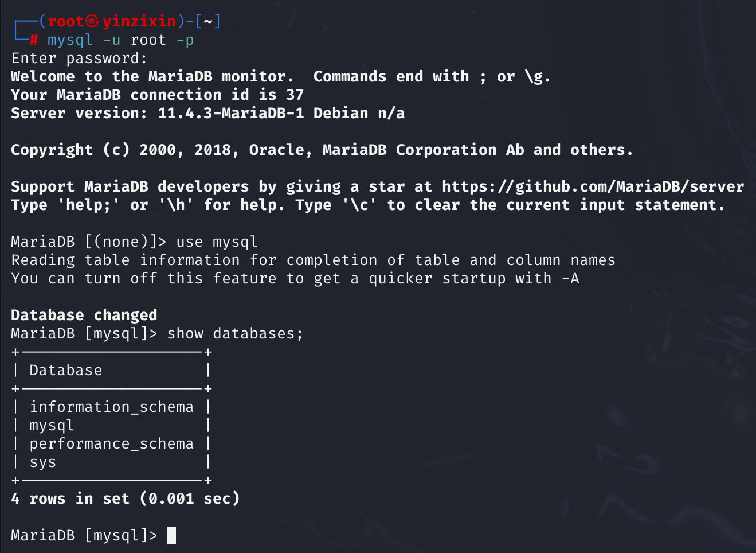Click the server version 11.4.3-MariaDB-1 text
This screenshot has height=553, width=756.
pos(230,113)
